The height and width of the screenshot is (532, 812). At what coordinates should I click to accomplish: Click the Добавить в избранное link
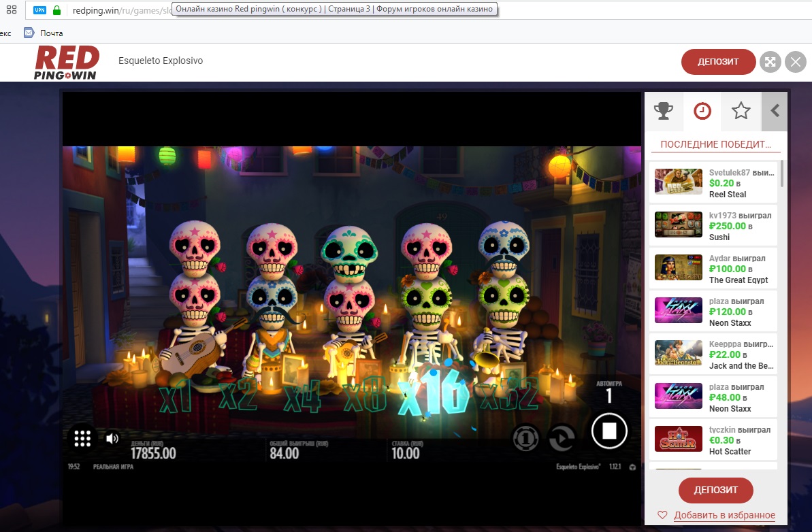[724, 515]
